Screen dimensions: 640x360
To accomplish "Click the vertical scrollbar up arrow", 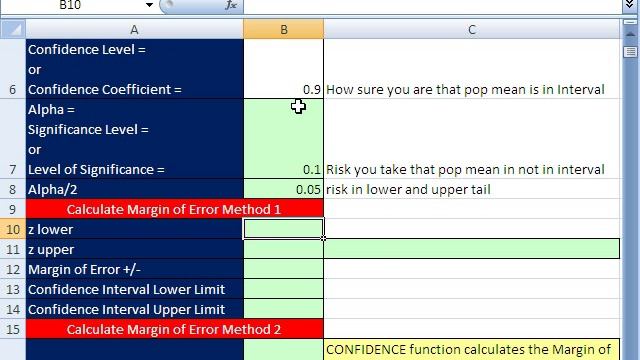I will click(x=631, y=35).
